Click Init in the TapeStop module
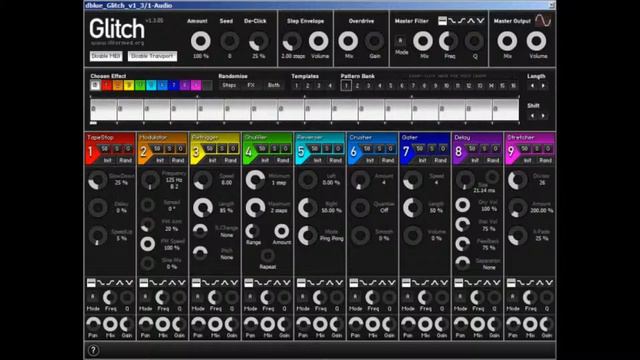This screenshot has width=640, height=360. pyautogui.click(x=108, y=160)
